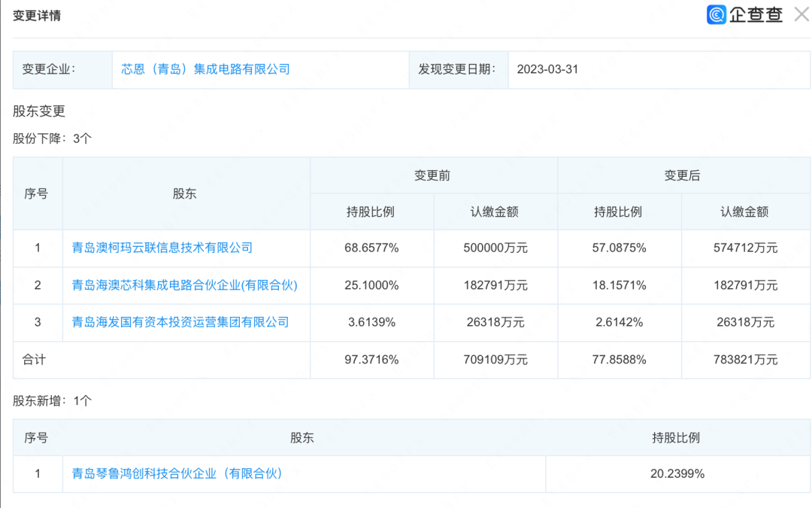
Task: Select the 2.6142% cell
Action: click(x=620, y=322)
